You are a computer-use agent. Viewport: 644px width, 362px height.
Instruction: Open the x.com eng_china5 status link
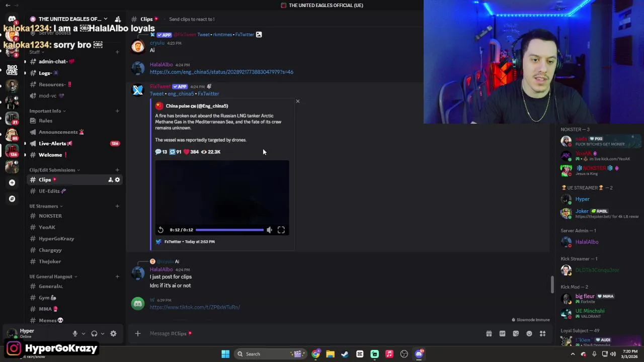221,72
